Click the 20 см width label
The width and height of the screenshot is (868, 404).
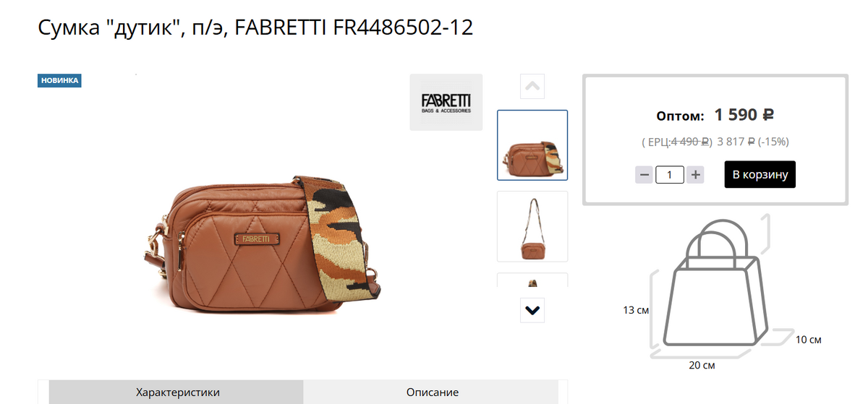coord(702,366)
